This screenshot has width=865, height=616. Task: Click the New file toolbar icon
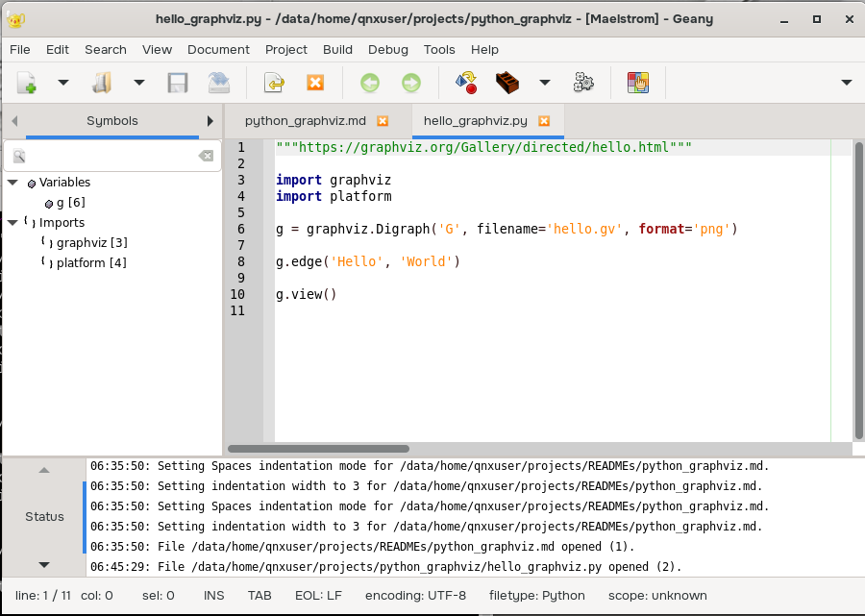click(27, 83)
